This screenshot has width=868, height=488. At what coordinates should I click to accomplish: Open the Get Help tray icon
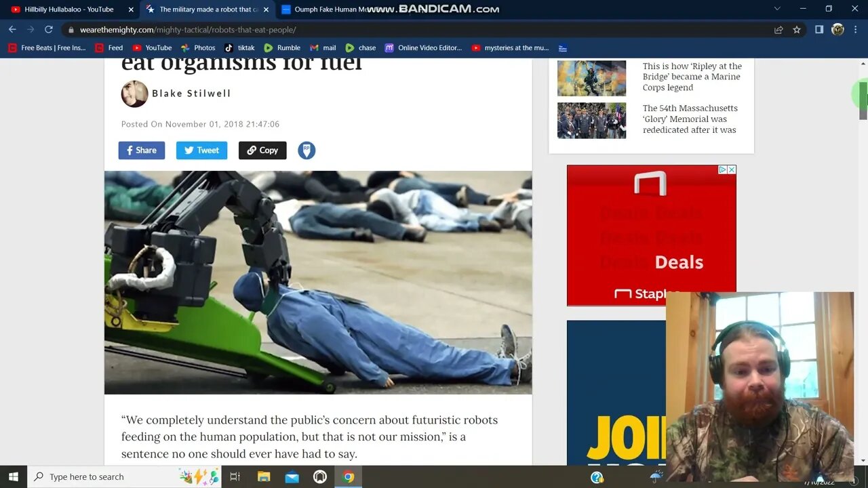tap(597, 477)
